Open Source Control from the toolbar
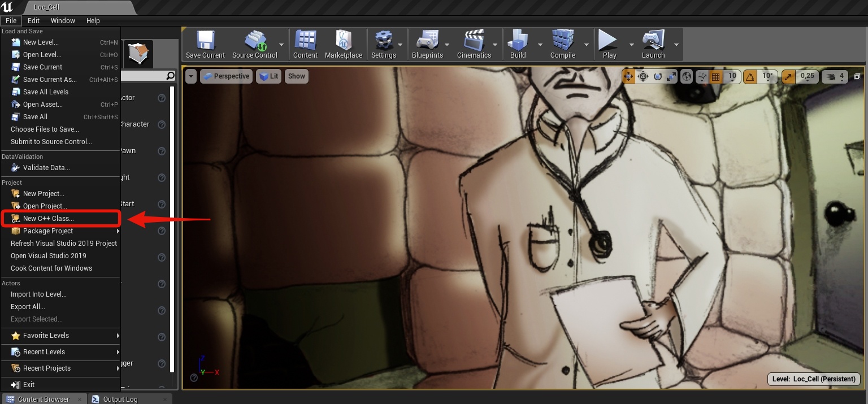This screenshot has width=868, height=404. 255,44
